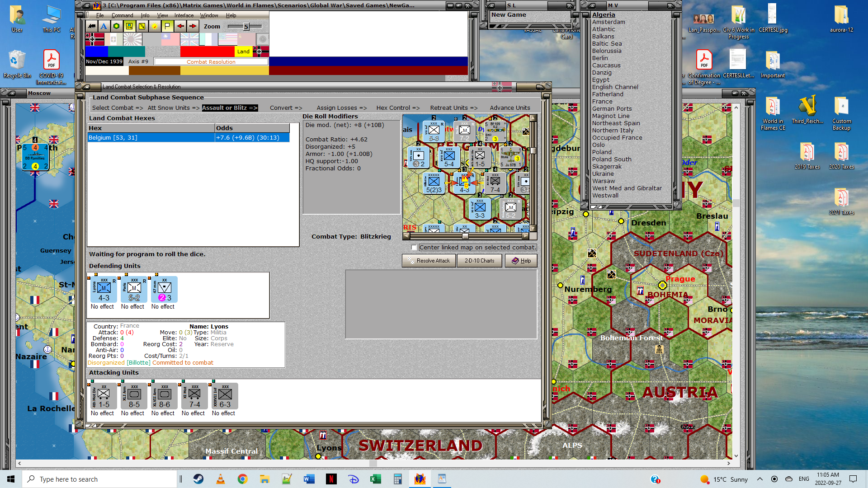Click the red left arrow toolbar icon
Image resolution: width=868 pixels, height=488 pixels.
180,26
